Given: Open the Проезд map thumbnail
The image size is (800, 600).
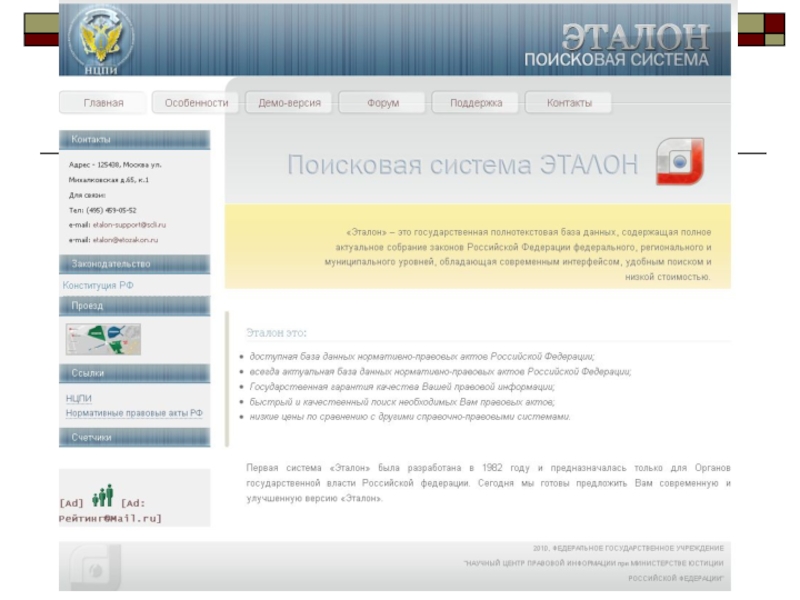Looking at the screenshot, I should 103,339.
